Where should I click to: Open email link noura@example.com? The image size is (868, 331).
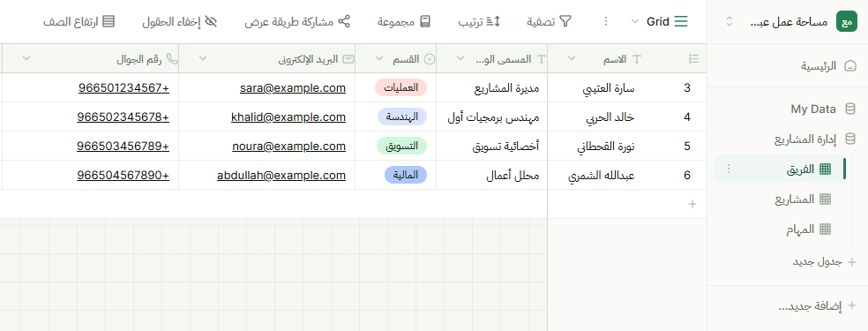[x=289, y=147]
